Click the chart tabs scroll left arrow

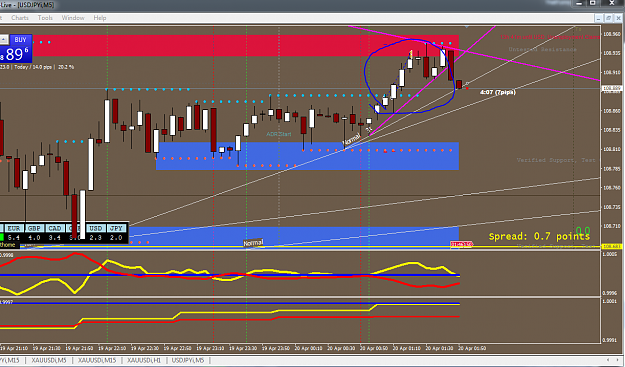(607, 360)
